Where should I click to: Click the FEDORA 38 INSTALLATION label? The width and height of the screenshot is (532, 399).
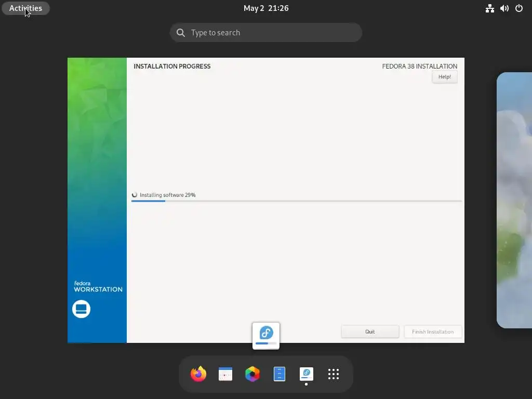(420, 66)
